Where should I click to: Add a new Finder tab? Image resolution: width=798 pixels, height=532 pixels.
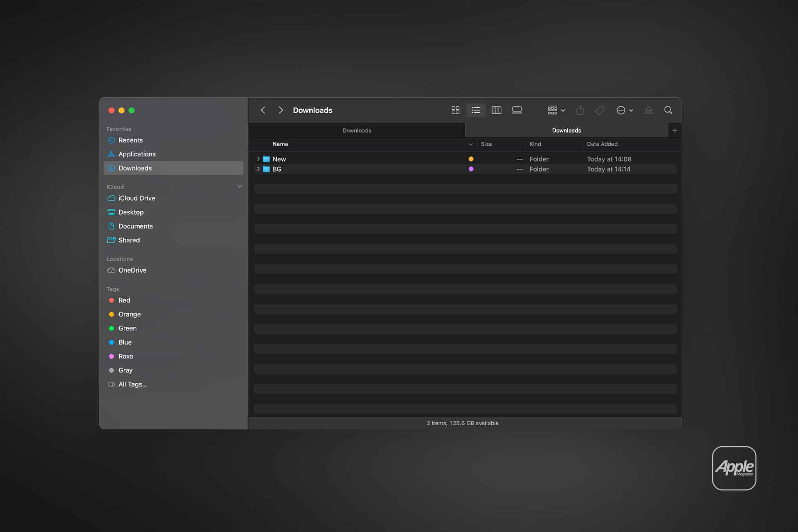pos(675,131)
